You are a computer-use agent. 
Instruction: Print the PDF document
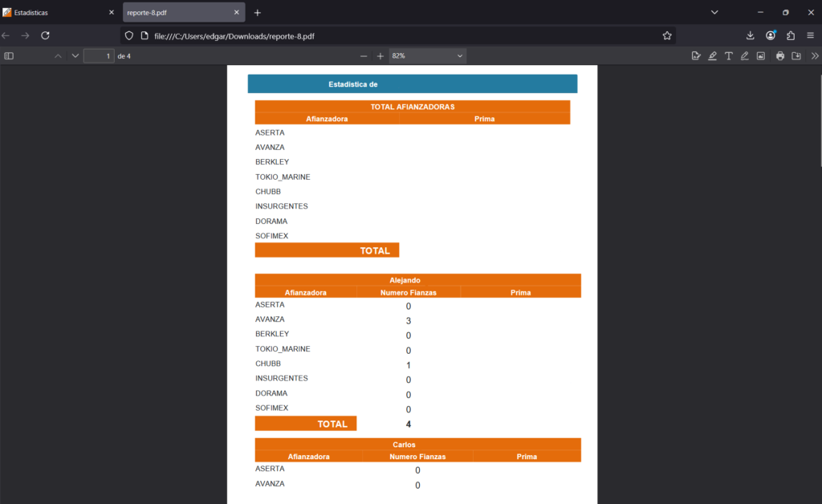[x=779, y=56]
